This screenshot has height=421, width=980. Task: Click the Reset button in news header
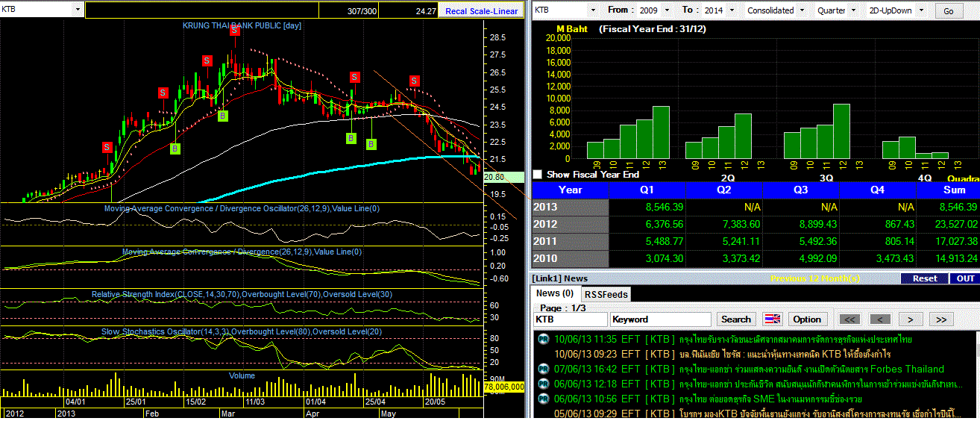[925, 278]
